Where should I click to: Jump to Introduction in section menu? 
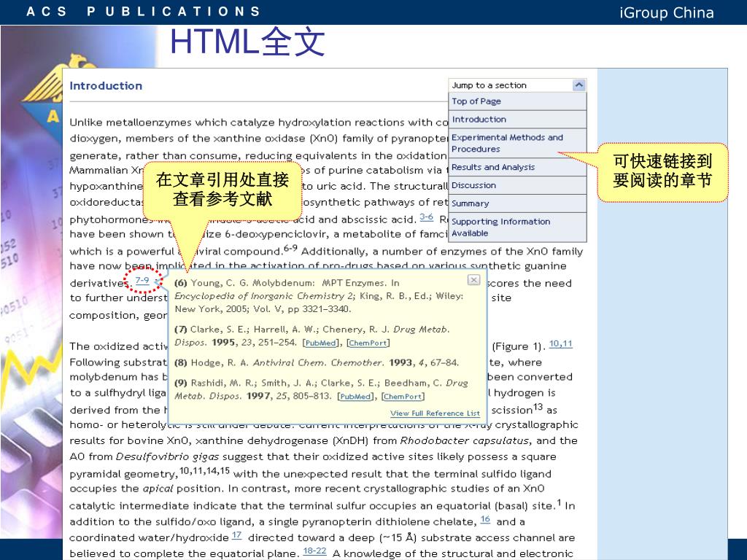(517, 120)
